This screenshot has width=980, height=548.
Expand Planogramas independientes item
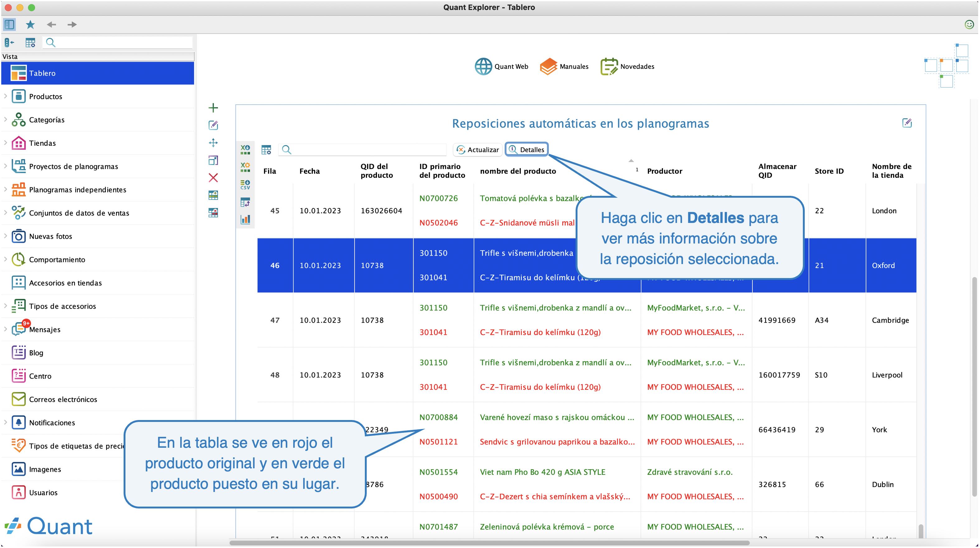5,190
